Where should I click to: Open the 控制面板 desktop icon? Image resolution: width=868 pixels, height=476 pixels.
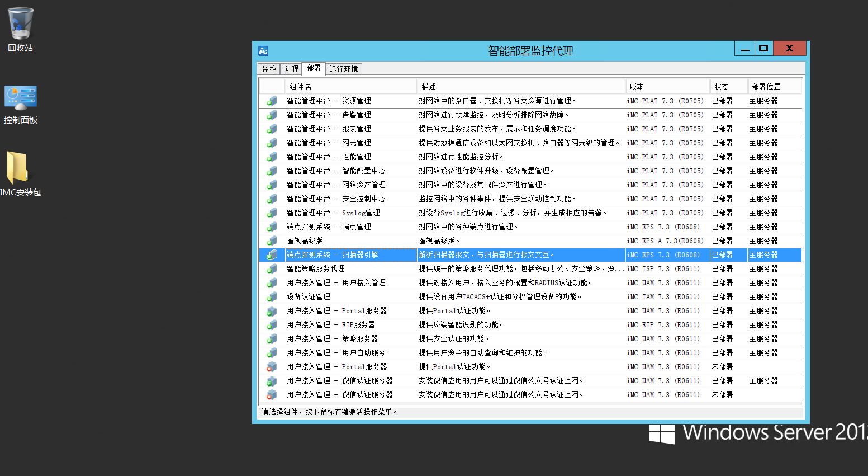click(21, 105)
